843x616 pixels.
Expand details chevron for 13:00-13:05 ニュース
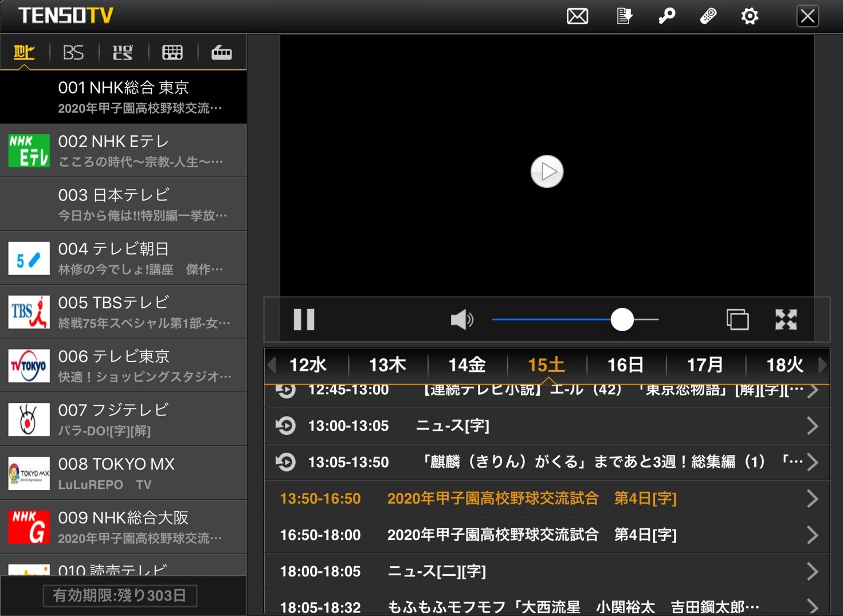pos(813,426)
